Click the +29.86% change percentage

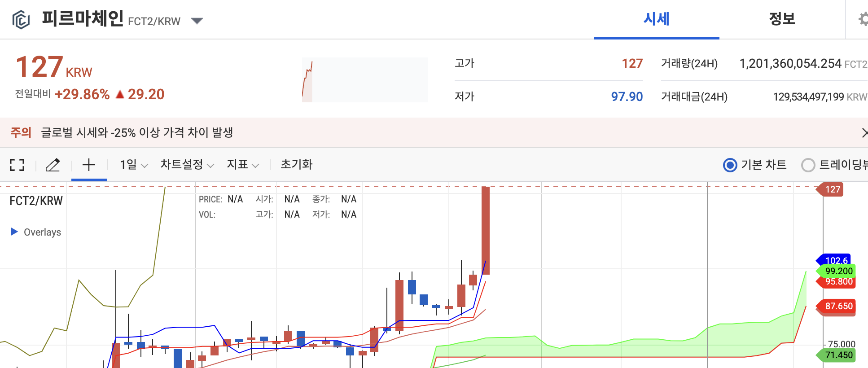tap(82, 94)
